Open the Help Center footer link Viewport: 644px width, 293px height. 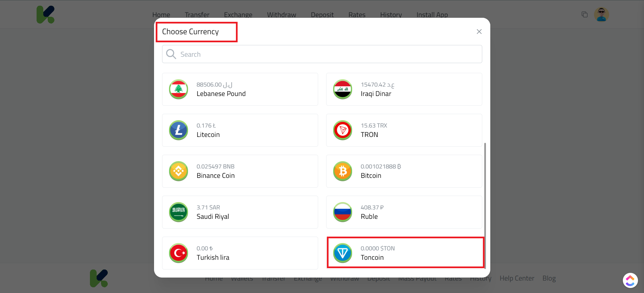516,278
